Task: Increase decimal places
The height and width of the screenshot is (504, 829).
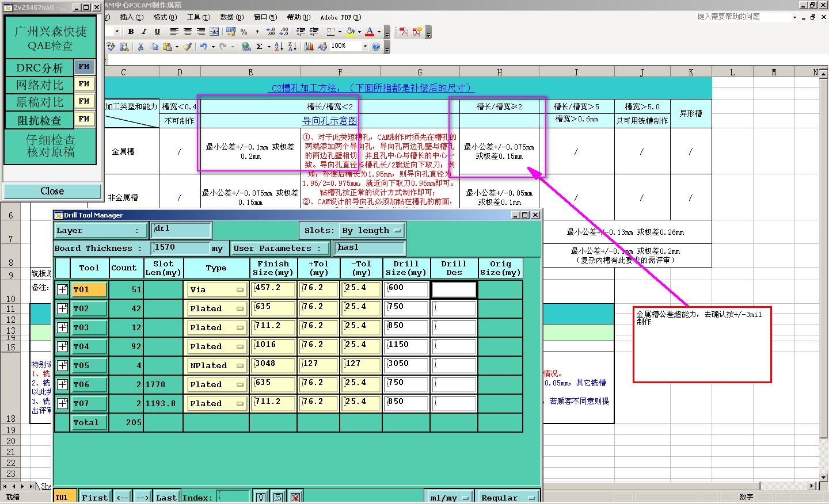Action: [x=271, y=32]
